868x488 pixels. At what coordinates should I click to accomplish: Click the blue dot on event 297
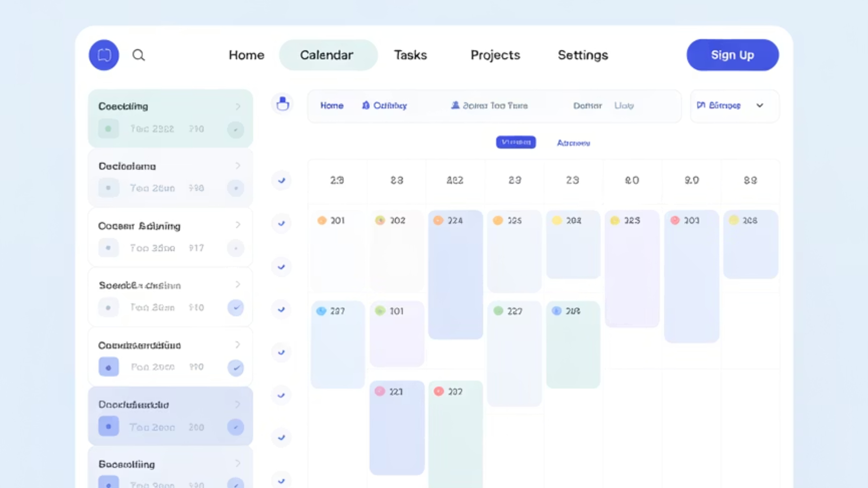tap(321, 311)
